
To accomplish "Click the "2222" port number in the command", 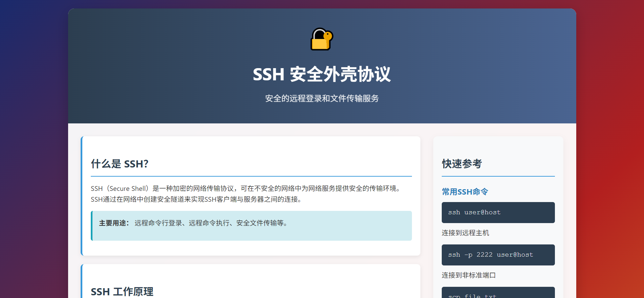I will point(484,255).
